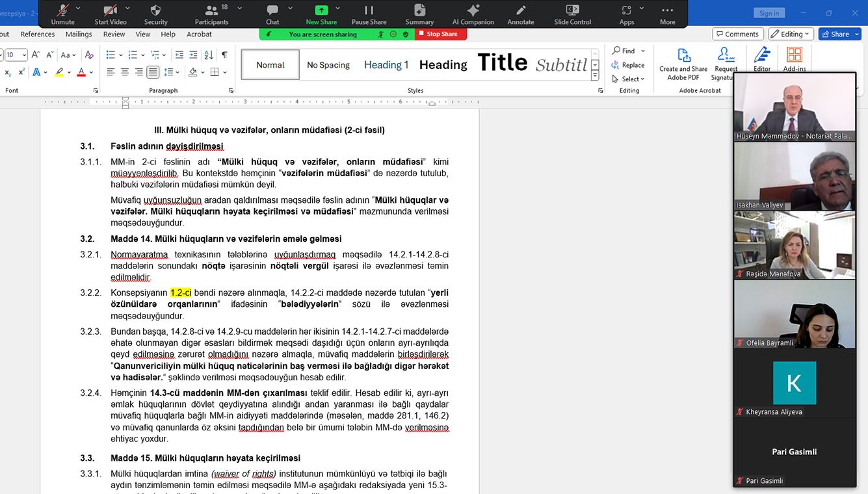Viewport: 868px width, 494px height.
Task: Toggle superscript formatting
Action: [x=21, y=72]
